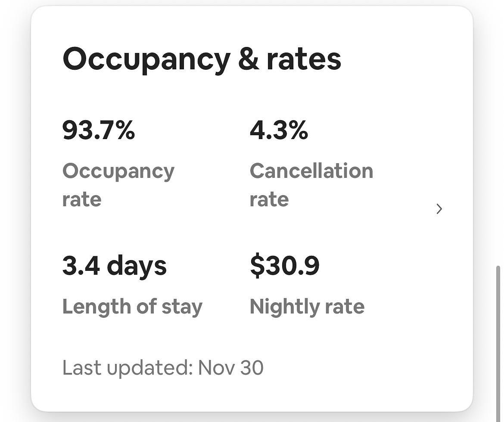Click the ampersand in the card heading

(x=249, y=59)
